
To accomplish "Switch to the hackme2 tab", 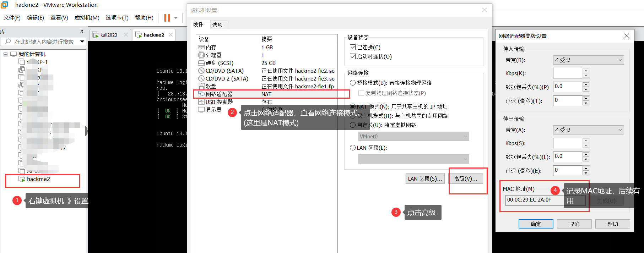I will click(x=154, y=35).
